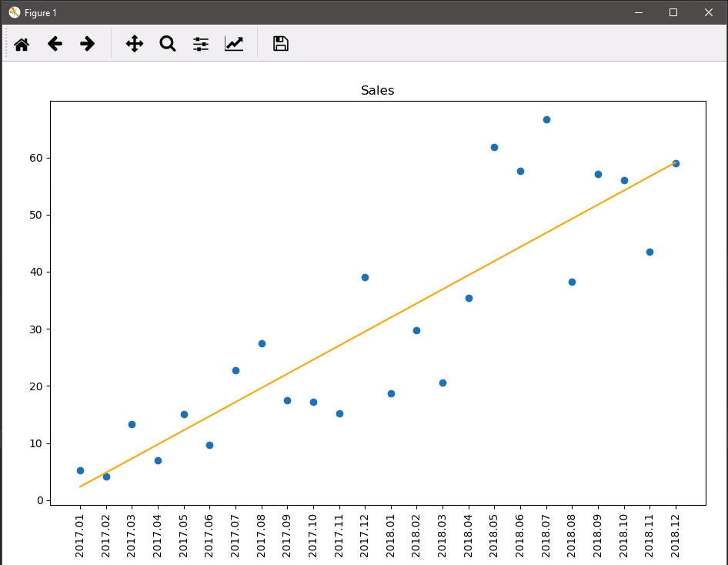Click the orange trend line

click(x=377, y=325)
